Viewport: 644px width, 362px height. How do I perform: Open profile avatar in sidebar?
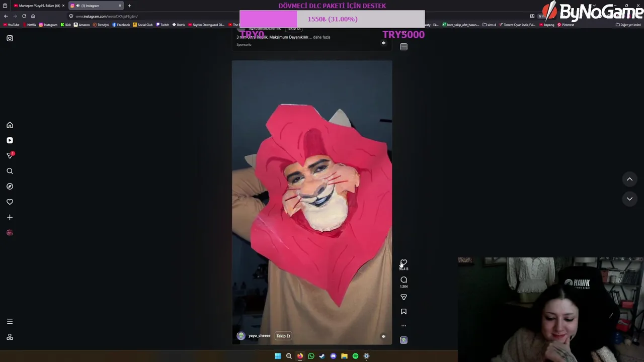[x=10, y=233]
